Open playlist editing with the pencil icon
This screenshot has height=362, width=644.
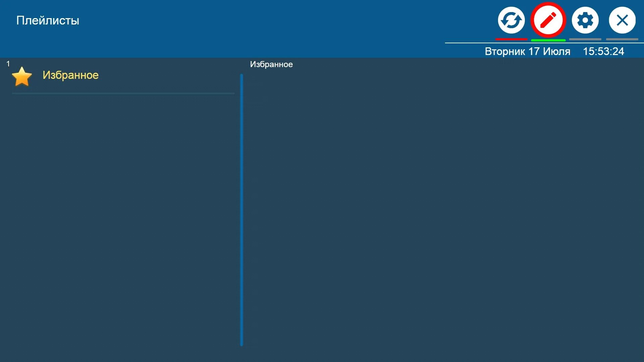coord(548,20)
